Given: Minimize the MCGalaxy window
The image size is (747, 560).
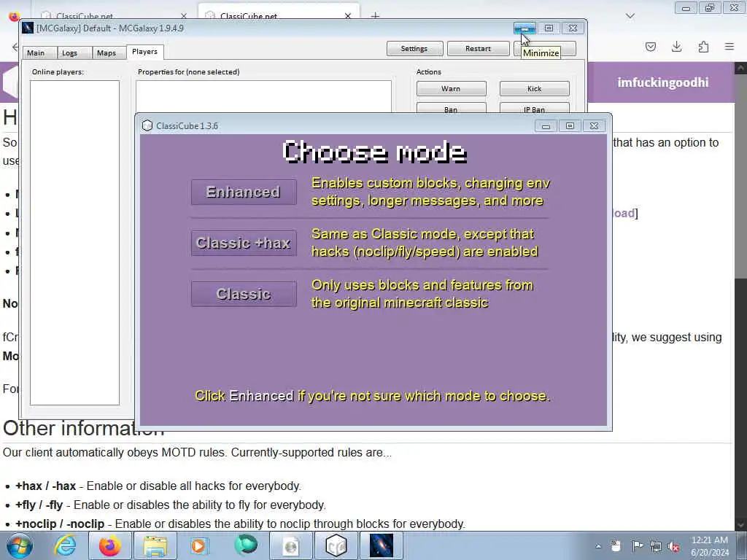Looking at the screenshot, I should click(525, 28).
